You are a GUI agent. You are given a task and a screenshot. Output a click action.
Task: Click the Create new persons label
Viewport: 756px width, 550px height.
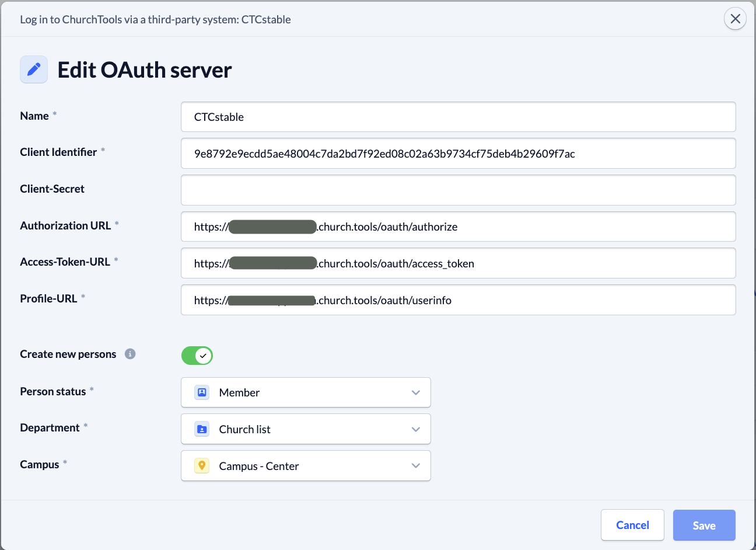pyautogui.click(x=68, y=354)
